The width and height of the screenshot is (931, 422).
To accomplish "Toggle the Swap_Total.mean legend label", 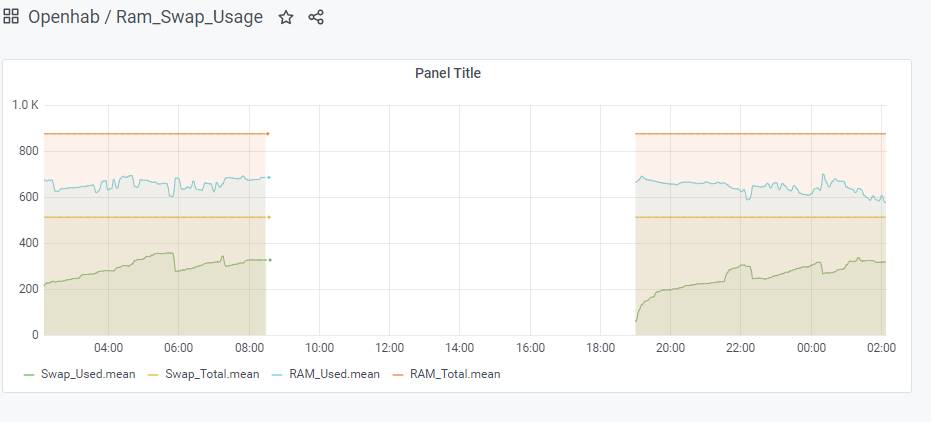I will [x=212, y=374].
